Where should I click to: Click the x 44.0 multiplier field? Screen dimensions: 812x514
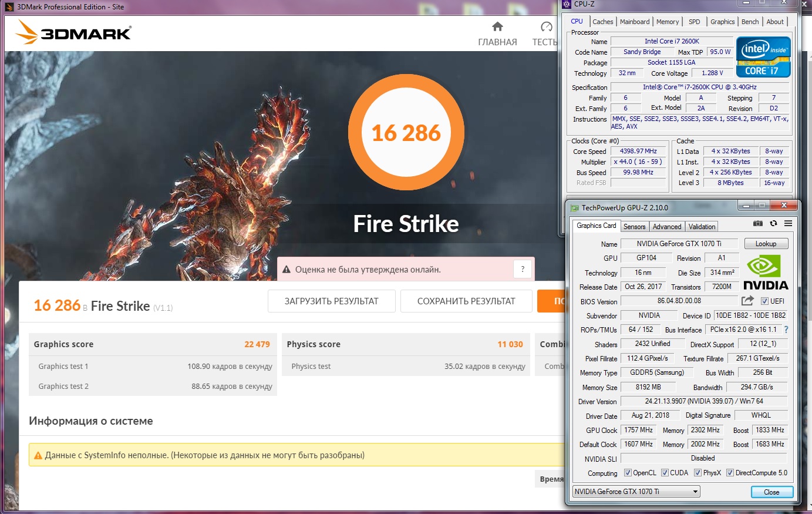pyautogui.click(x=638, y=162)
